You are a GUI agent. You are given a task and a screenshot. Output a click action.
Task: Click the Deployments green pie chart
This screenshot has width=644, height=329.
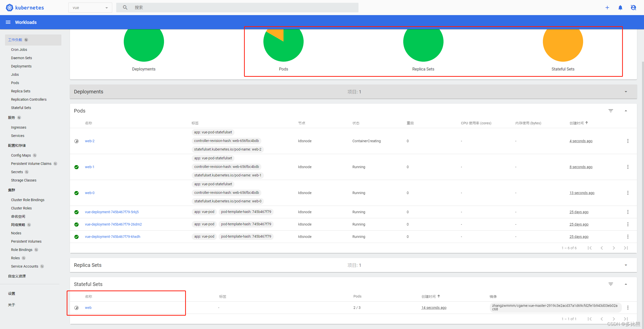[x=144, y=45]
